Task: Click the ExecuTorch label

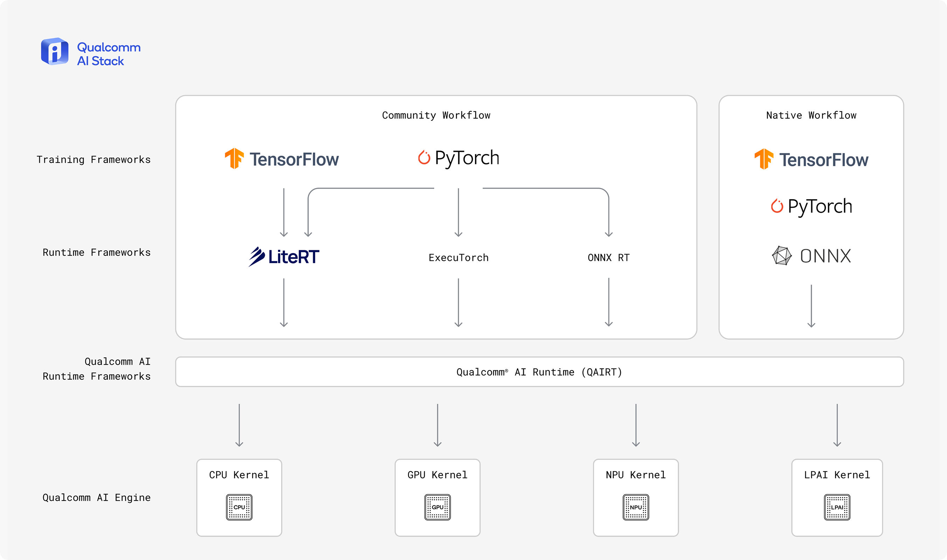Action: point(458,258)
